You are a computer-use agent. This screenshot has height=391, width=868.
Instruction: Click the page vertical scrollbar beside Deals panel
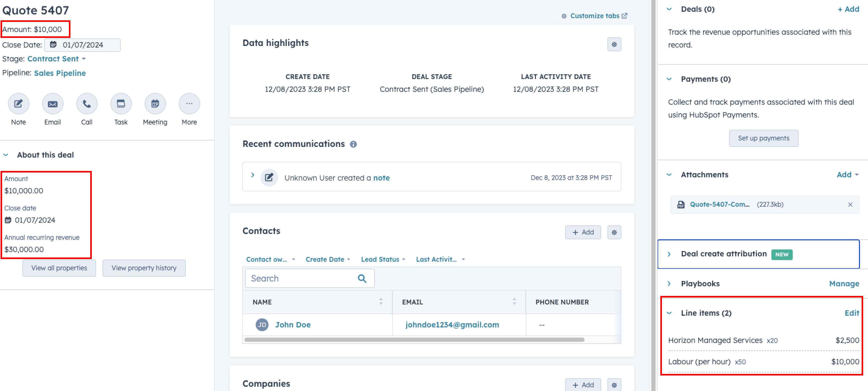tap(653, 195)
